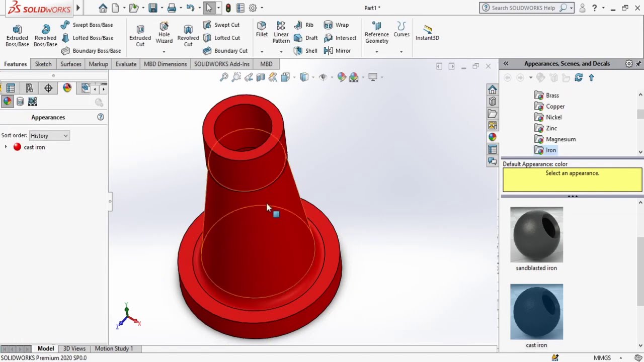Select the Linear Pattern tool
Image resolution: width=644 pixels, height=362 pixels.
(x=281, y=33)
